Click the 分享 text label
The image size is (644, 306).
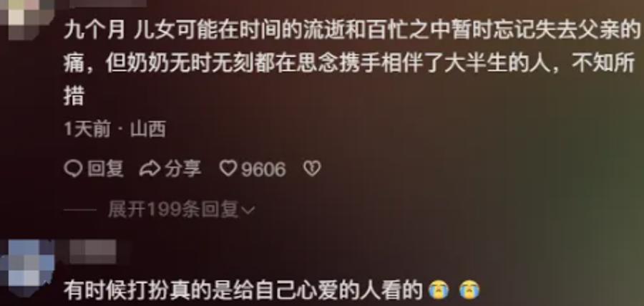coord(182,169)
